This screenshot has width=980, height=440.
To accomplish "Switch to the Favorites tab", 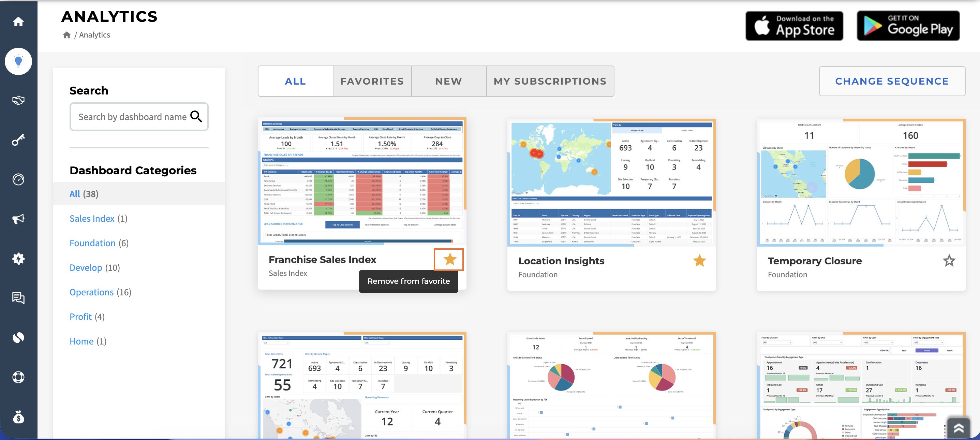I will [x=372, y=81].
